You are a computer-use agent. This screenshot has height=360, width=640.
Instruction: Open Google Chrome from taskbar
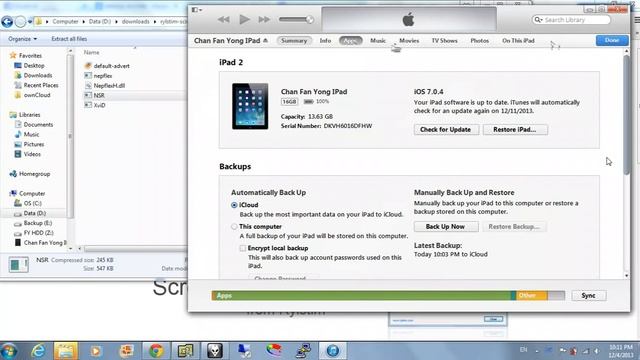click(x=156, y=351)
